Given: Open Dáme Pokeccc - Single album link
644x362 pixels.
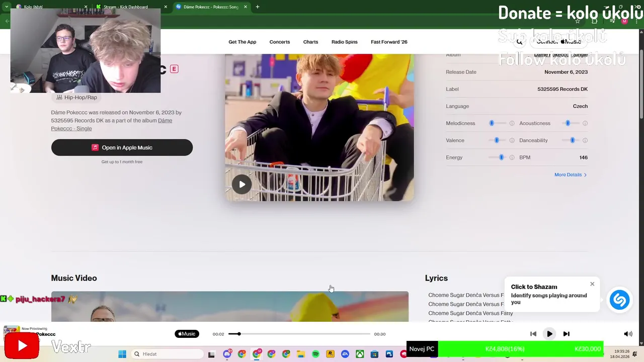Looking at the screenshot, I should 112,124.
